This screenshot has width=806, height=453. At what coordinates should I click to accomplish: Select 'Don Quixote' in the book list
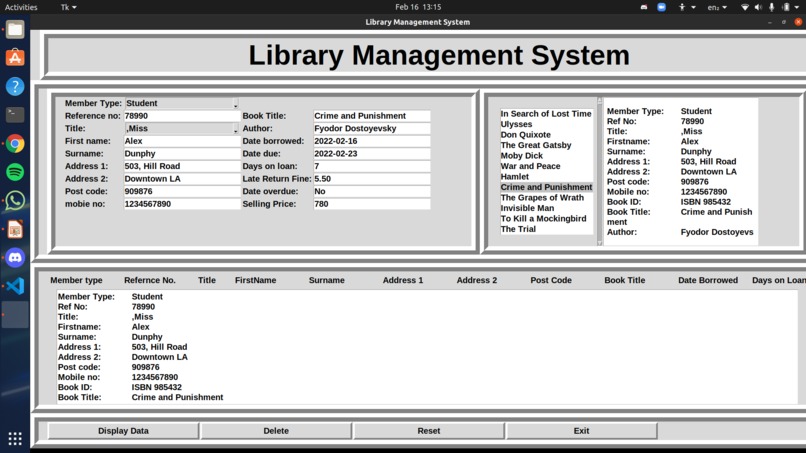525,135
